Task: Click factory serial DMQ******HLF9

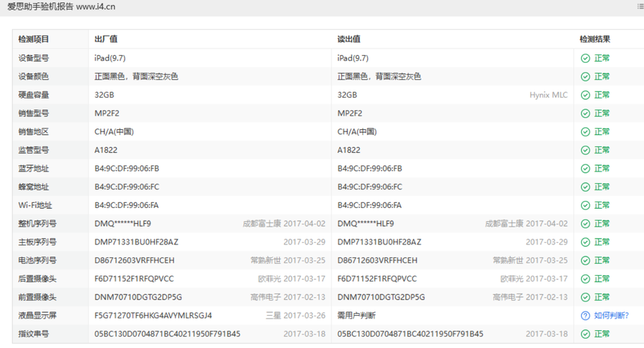Action: 123,224
